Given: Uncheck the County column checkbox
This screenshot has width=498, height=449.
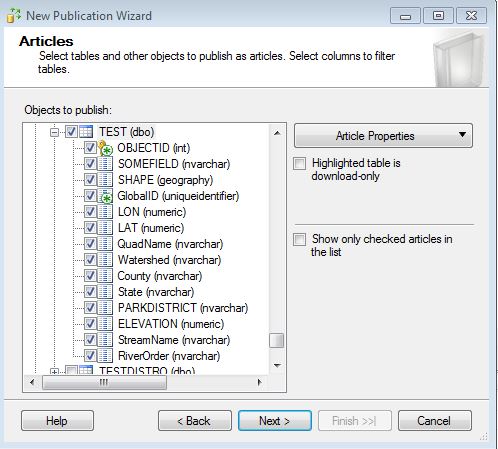Looking at the screenshot, I should pyautogui.click(x=90, y=275).
